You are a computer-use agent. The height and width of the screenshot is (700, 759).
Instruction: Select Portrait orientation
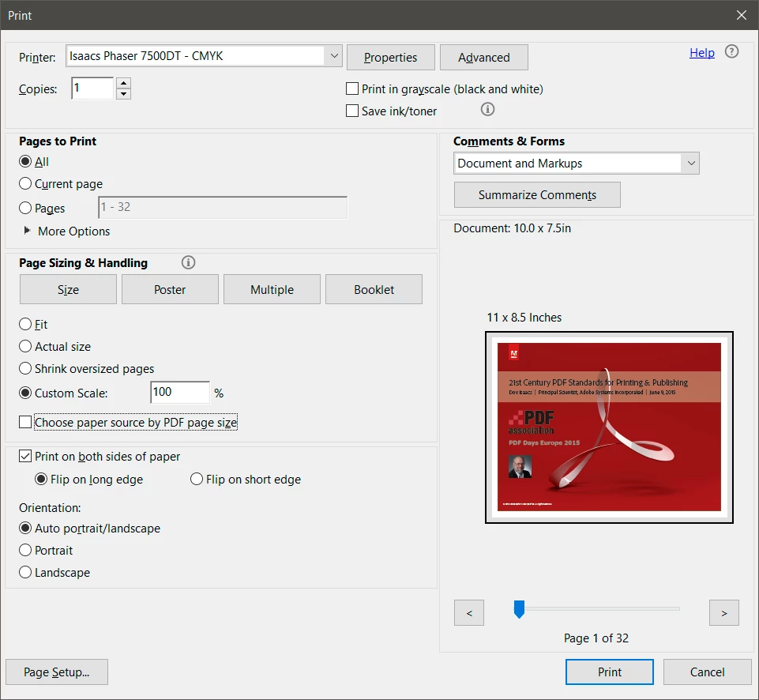point(25,551)
